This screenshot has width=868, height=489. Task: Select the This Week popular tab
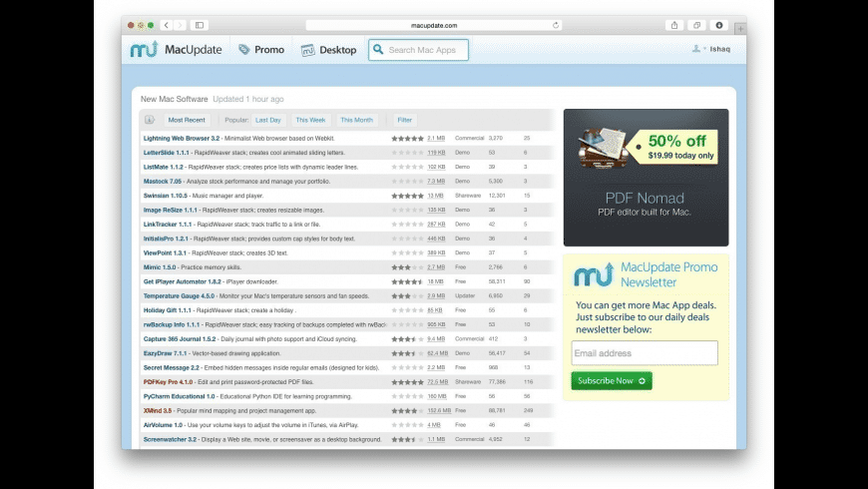click(x=310, y=120)
